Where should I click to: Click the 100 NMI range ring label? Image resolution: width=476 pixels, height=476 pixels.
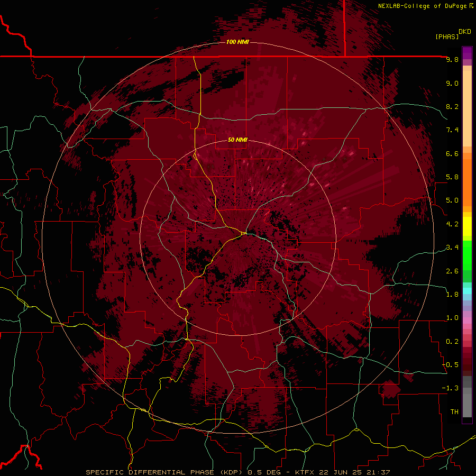(237, 42)
